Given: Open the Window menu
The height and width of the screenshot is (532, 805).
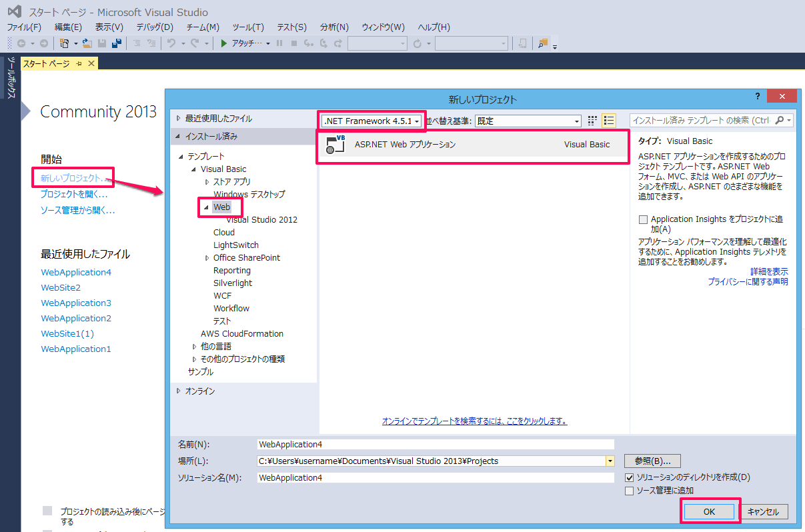Looking at the screenshot, I should click(x=383, y=27).
